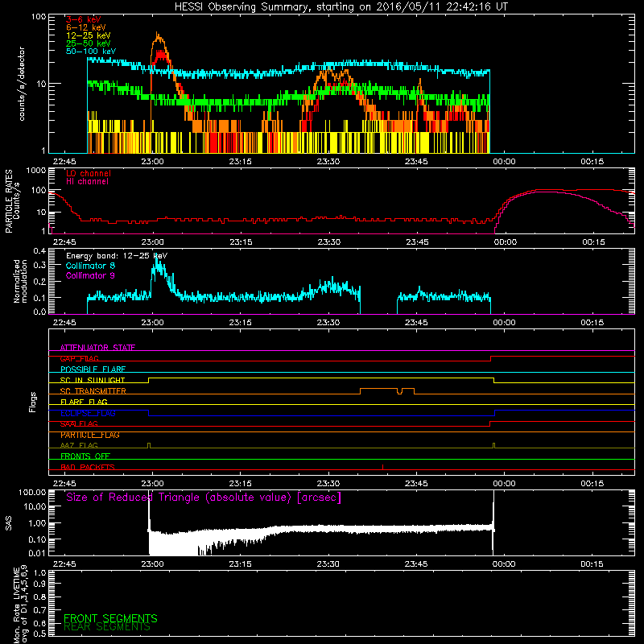Viewport: 644px width, 644px height.
Task: Click the HESSI Observing Summary plot title
Action: click(341, 7)
